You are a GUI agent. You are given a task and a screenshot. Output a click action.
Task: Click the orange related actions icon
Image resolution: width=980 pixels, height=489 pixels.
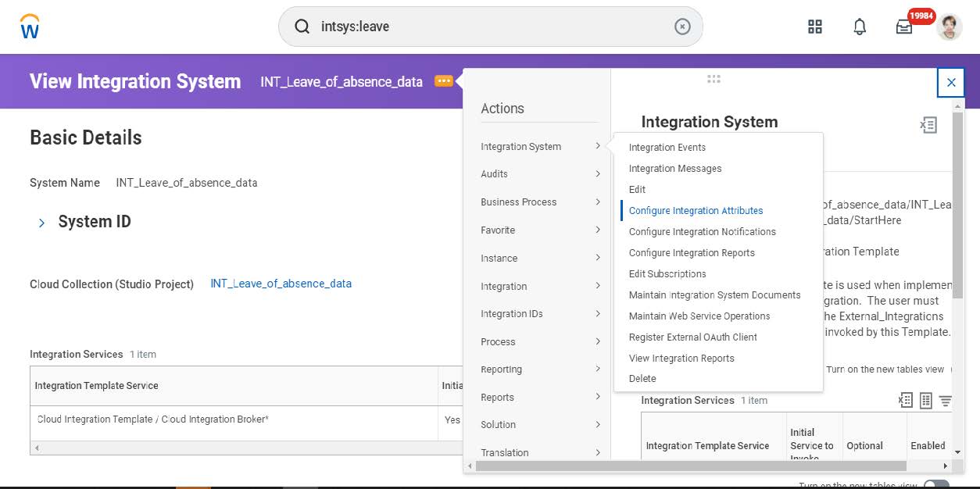pos(444,81)
